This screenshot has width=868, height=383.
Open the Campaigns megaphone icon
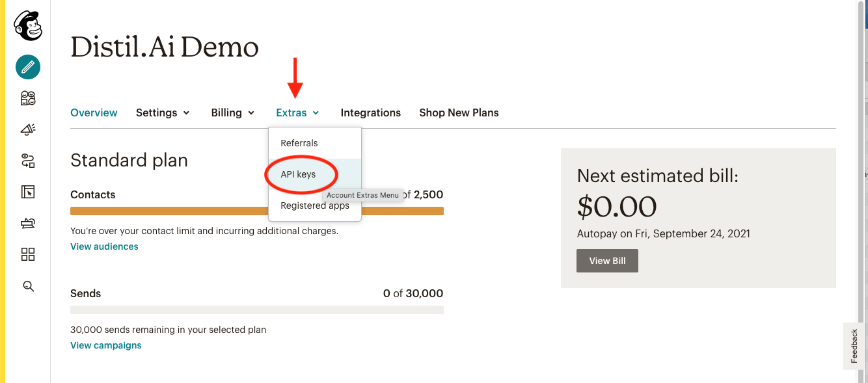(28, 129)
